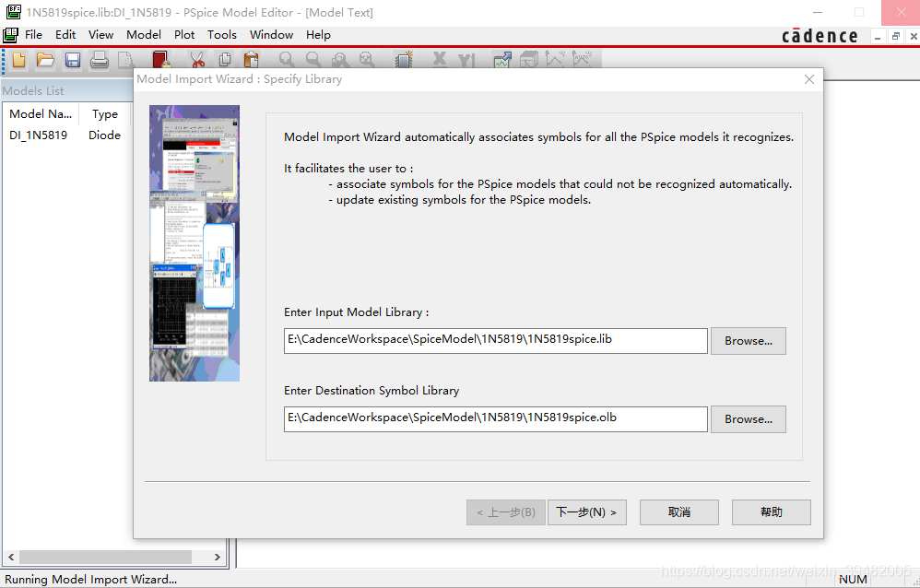Close the Model Import Wizard dialog
This screenshot has height=588, width=920.
(x=809, y=79)
